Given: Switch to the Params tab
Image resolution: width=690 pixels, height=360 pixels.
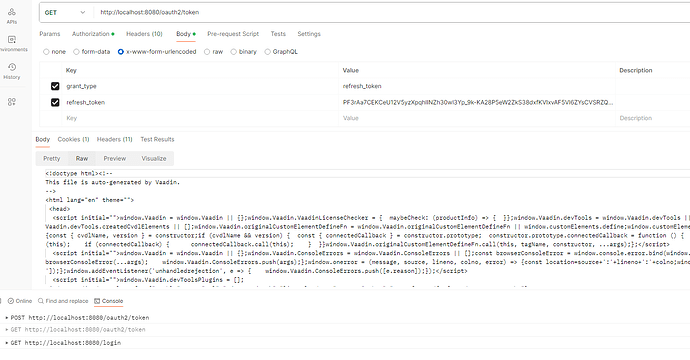Looking at the screenshot, I should [x=50, y=34].
